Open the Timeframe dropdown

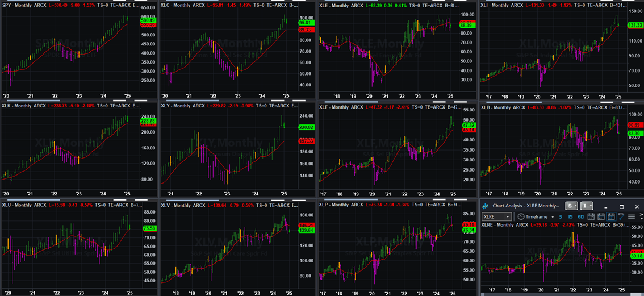[x=536, y=216]
